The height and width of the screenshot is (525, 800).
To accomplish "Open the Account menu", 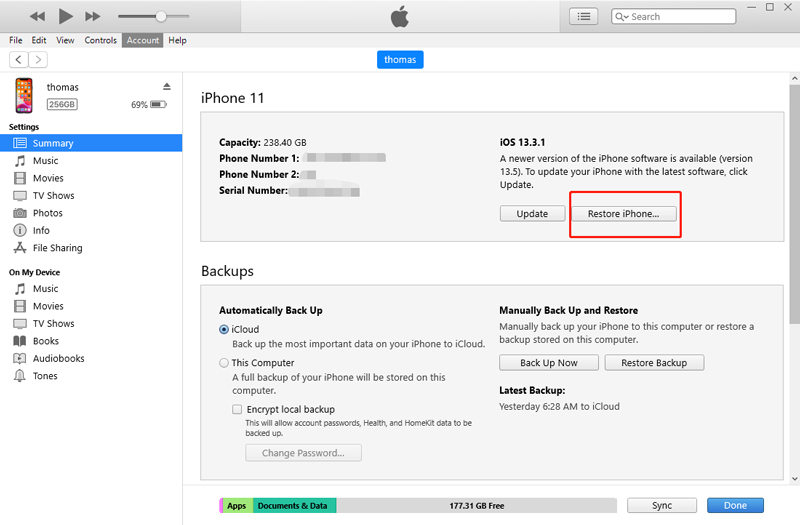I will 142,40.
